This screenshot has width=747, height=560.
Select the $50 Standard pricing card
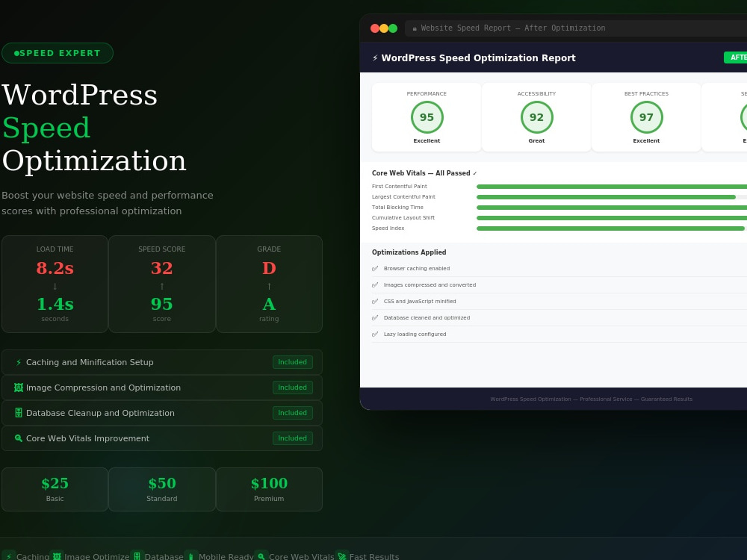pyautogui.click(x=162, y=490)
